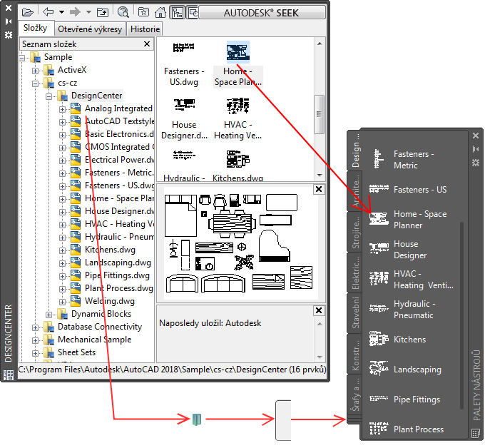Select HVAC - Heating Venti... palette tool
This screenshot has height=448, width=485.
tap(412, 280)
